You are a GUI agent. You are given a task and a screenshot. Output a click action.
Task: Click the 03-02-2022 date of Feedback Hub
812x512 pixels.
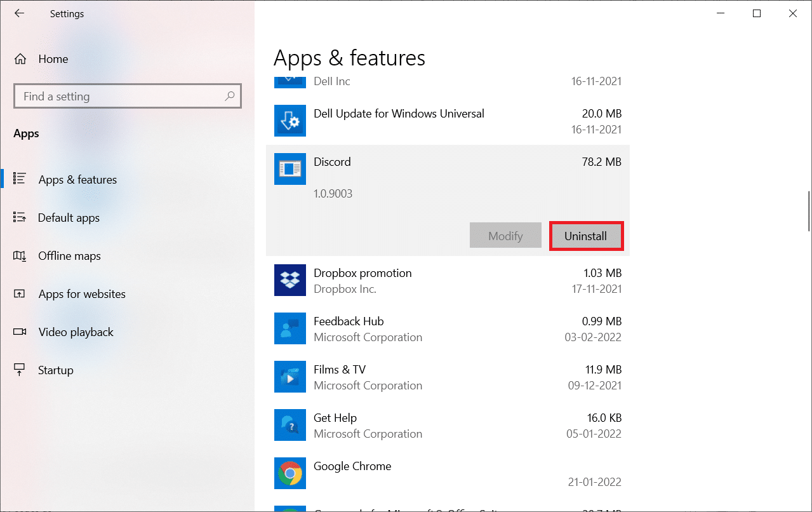click(593, 337)
